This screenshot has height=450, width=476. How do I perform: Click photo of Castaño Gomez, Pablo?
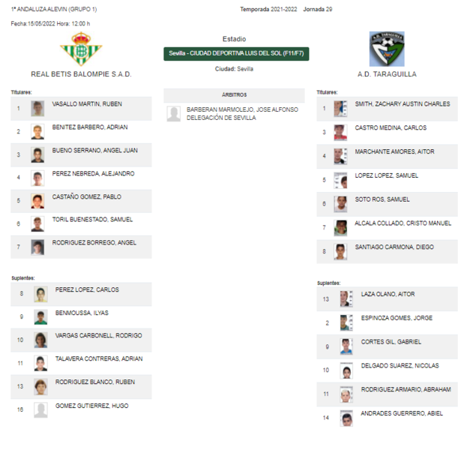37,201
